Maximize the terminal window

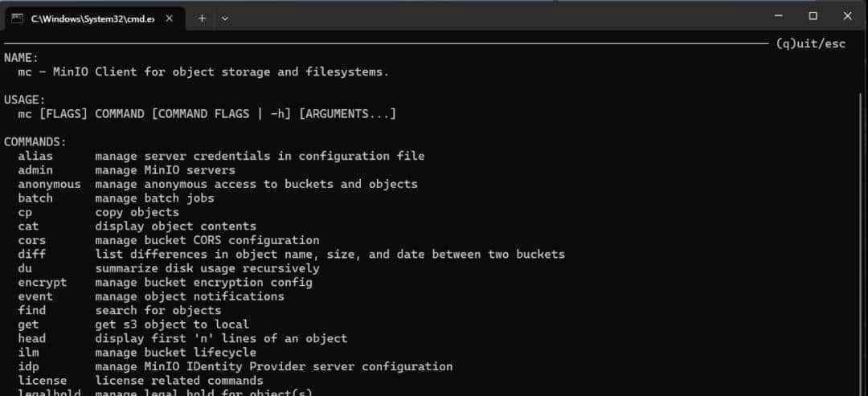click(x=813, y=16)
